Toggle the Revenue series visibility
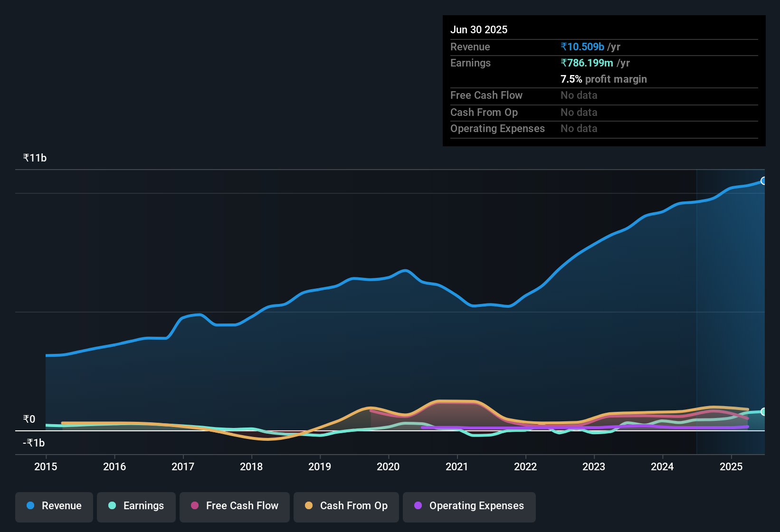 tap(54, 506)
